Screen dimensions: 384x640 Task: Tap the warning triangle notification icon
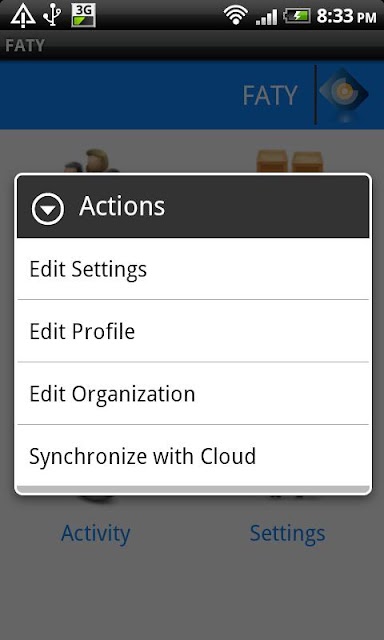23,16
